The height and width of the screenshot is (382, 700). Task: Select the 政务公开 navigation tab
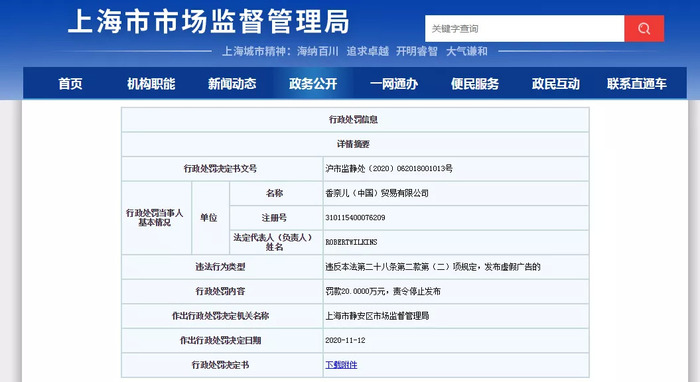(x=313, y=83)
